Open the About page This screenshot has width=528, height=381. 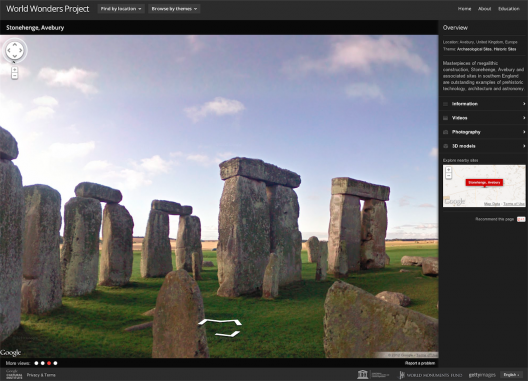[x=484, y=9]
